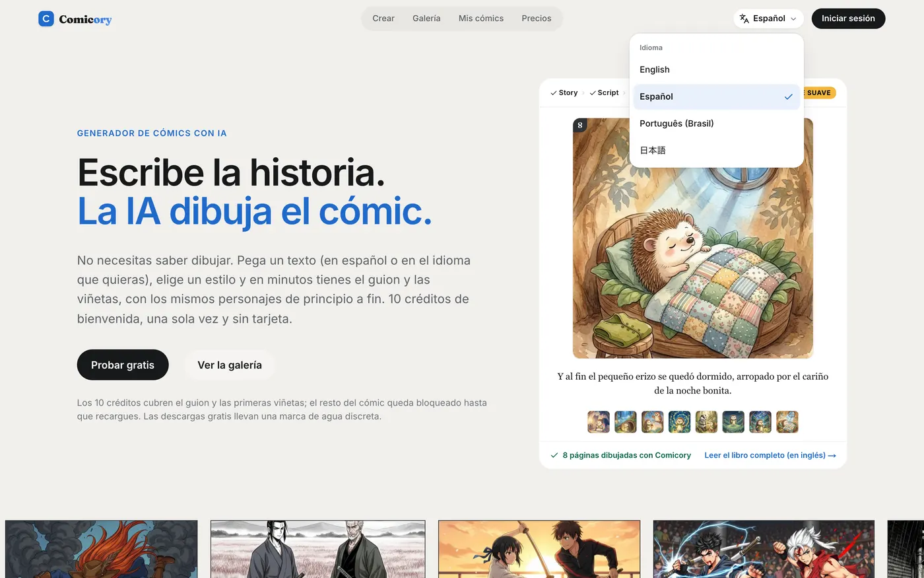Click the Iniciar sesión button

(848, 18)
